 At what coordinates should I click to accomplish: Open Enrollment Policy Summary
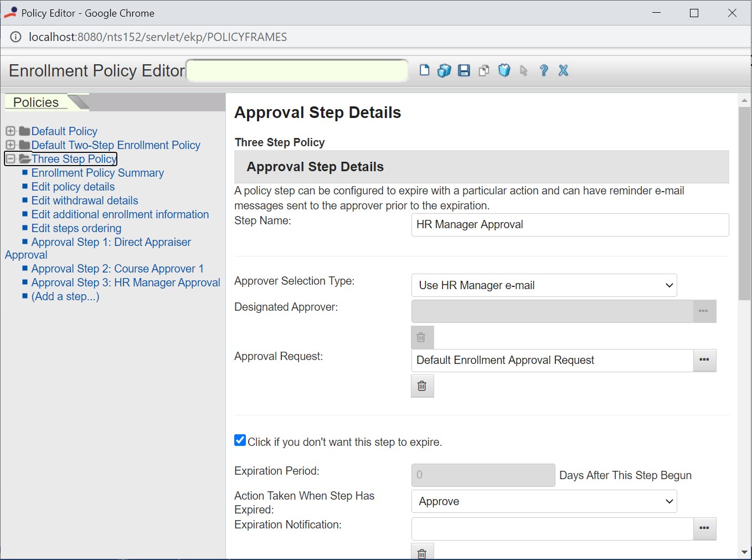coord(97,173)
